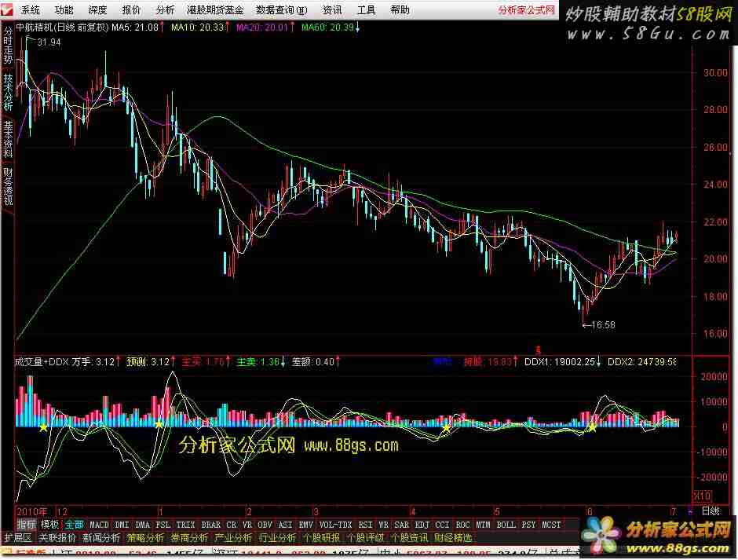The width and height of the screenshot is (738, 560).
Task: Open the 深度 menu
Action: tap(97, 9)
